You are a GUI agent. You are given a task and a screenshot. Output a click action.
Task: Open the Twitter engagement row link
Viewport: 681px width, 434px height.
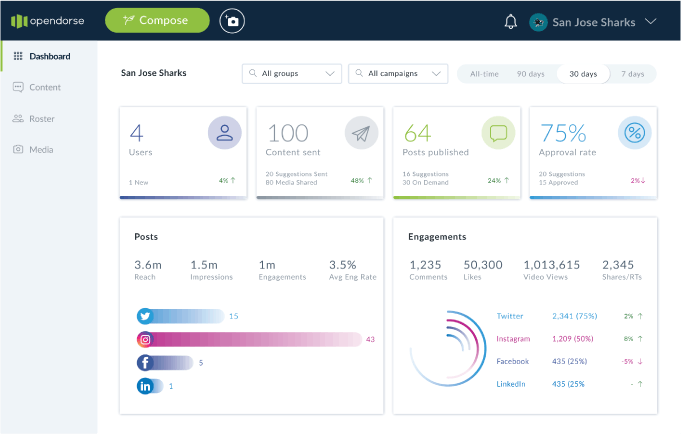pos(510,316)
